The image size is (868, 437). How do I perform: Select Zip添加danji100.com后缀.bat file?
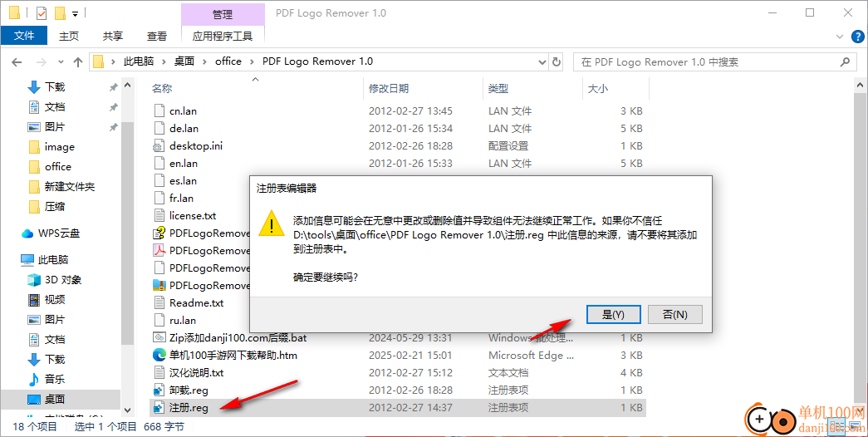[x=238, y=338]
